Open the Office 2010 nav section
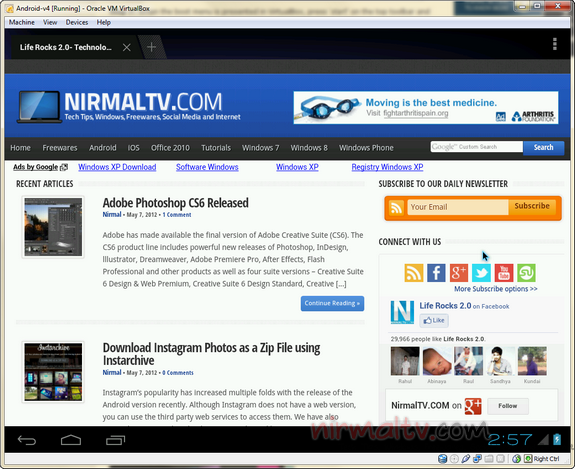 pos(170,148)
